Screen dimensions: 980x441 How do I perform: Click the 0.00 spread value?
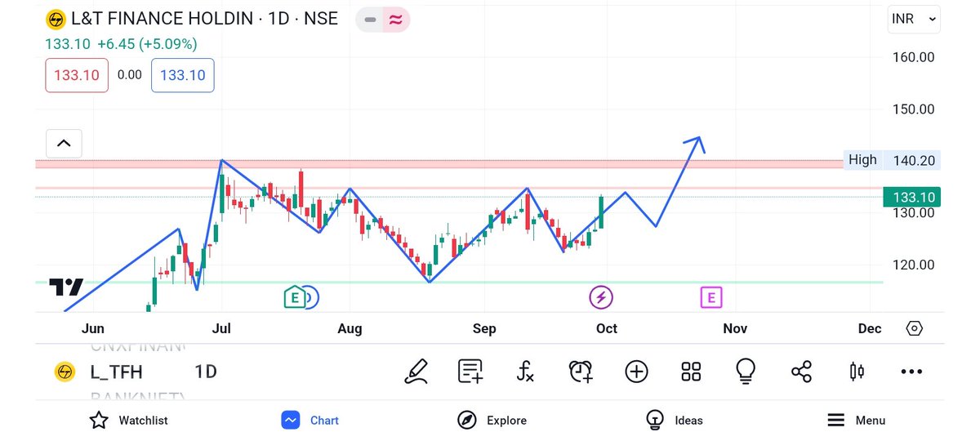[x=129, y=75]
